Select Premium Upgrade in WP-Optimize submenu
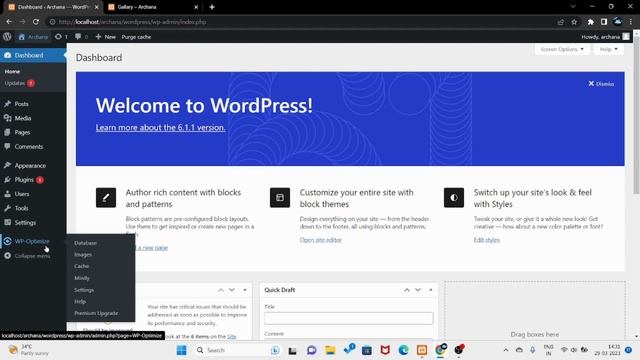Viewport: 640px width, 360px height. (96, 313)
